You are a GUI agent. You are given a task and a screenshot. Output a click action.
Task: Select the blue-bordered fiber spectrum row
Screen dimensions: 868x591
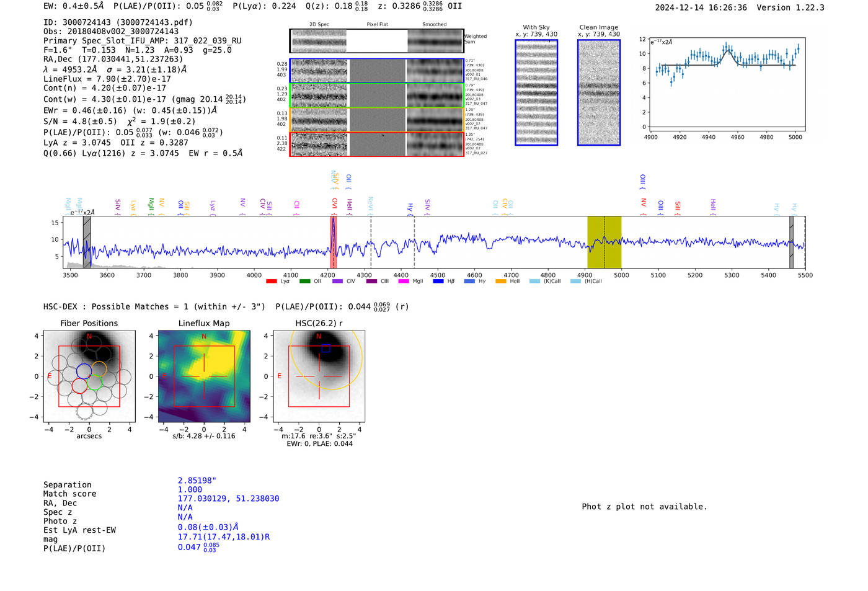pos(376,71)
